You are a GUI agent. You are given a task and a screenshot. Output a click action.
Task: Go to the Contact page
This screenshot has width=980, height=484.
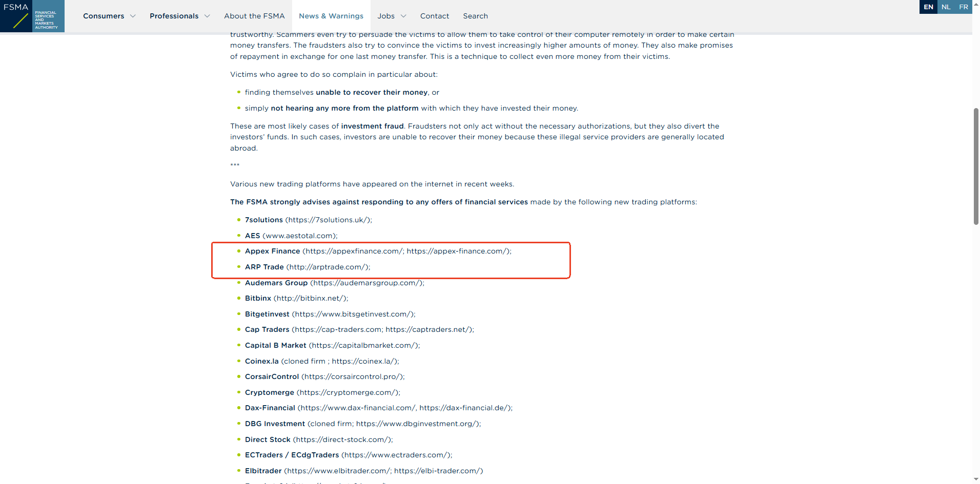435,16
